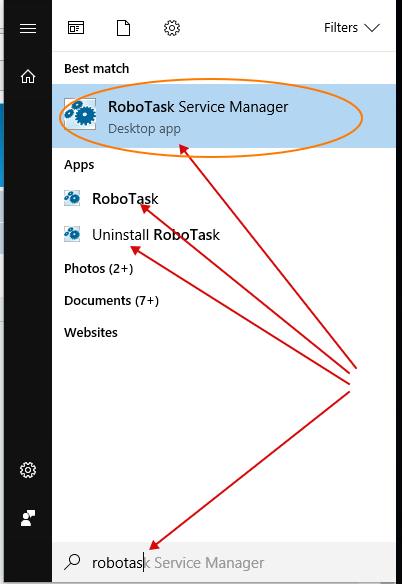Expand the Filters dropdown
The image size is (402, 584).
point(351,28)
